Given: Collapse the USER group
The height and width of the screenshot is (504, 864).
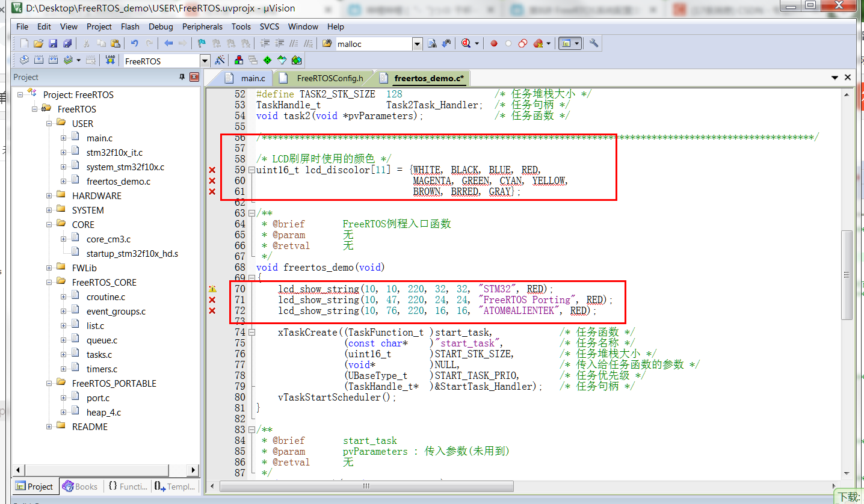Looking at the screenshot, I should click(x=49, y=123).
